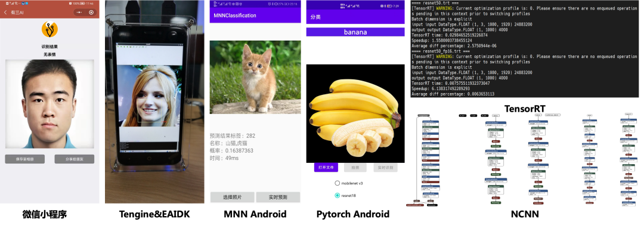Click the '=== resnet50_fp16.trt ===' terminal line
The width and height of the screenshot is (644, 225).
[x=441, y=51]
